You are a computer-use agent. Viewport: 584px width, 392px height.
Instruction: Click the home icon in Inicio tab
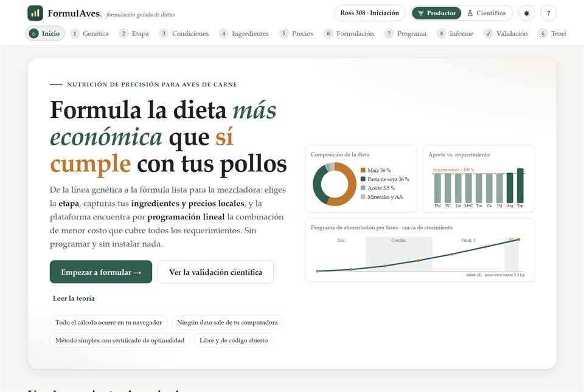pyautogui.click(x=34, y=33)
